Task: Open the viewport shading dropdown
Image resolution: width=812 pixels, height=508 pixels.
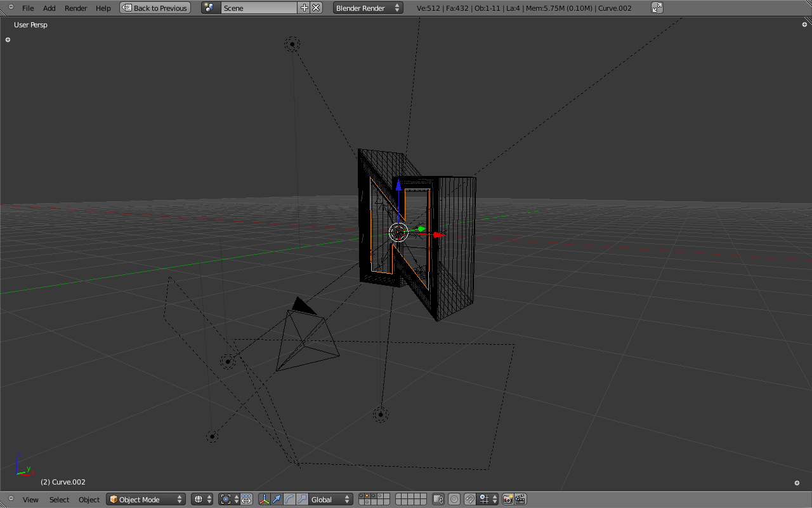Action: [202, 500]
